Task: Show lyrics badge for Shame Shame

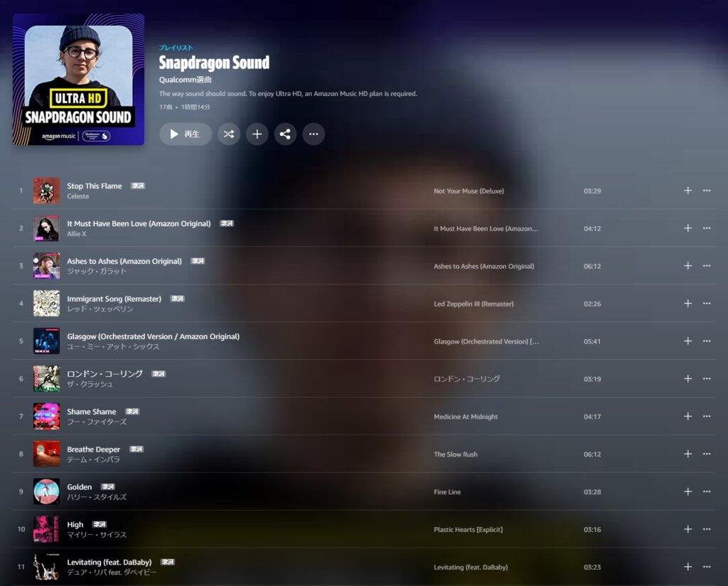Action: [x=132, y=411]
